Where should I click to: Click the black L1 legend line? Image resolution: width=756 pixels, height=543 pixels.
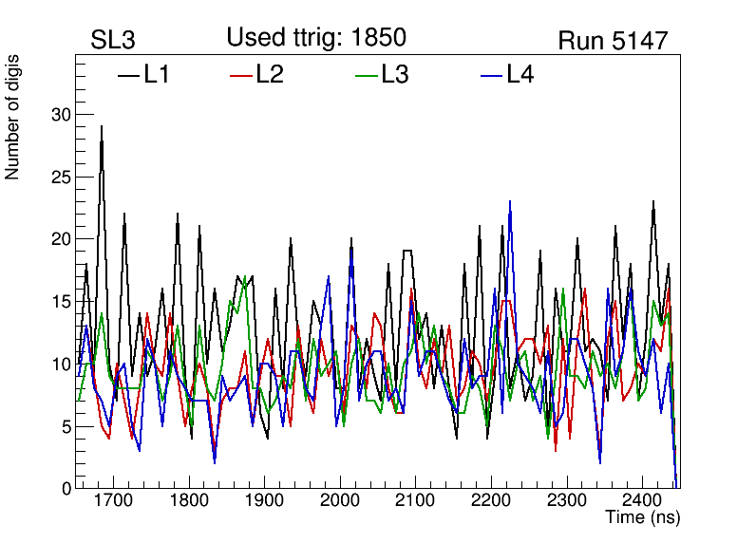click(128, 75)
